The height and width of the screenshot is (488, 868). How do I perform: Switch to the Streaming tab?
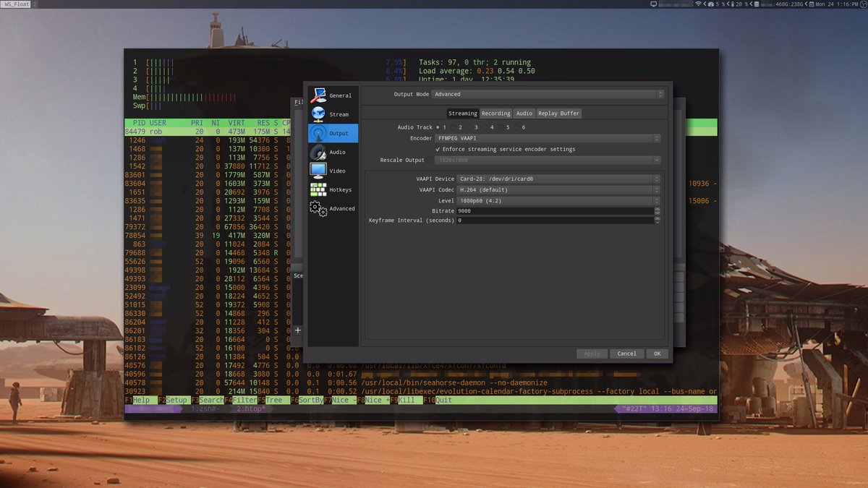463,114
